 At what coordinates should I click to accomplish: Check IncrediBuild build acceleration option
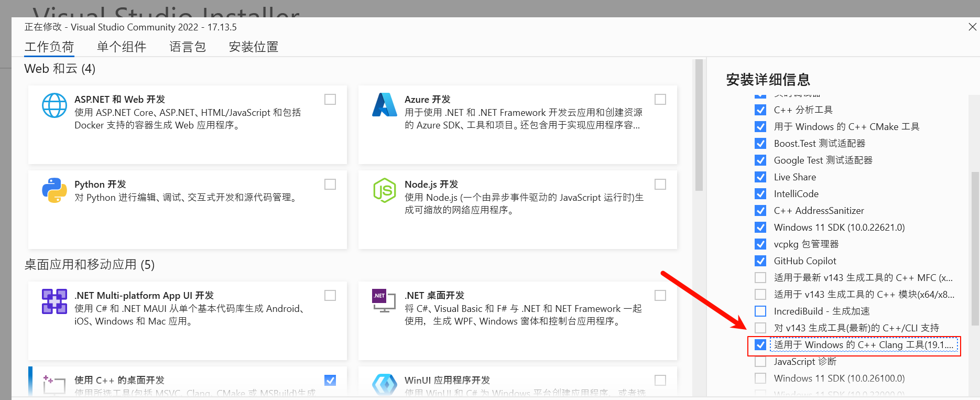[760, 311]
